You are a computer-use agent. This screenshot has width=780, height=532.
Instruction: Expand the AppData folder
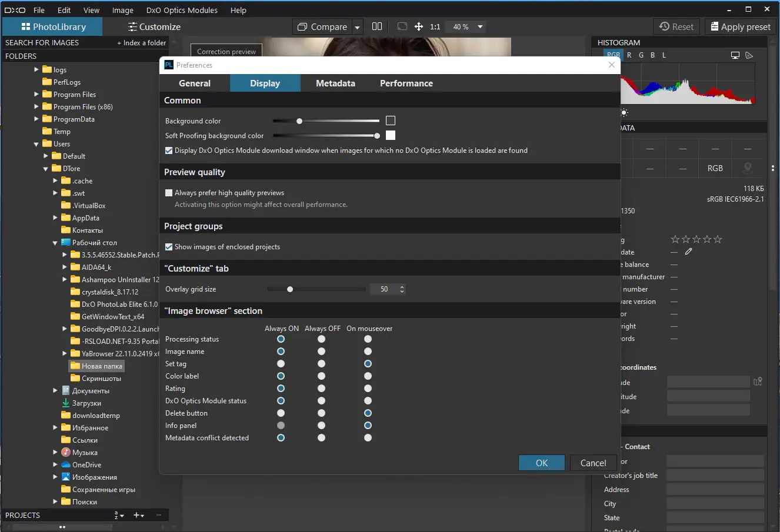pyautogui.click(x=55, y=218)
